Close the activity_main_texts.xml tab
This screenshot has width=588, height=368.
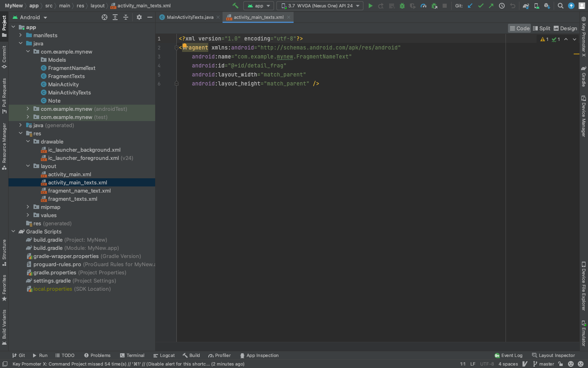(289, 17)
